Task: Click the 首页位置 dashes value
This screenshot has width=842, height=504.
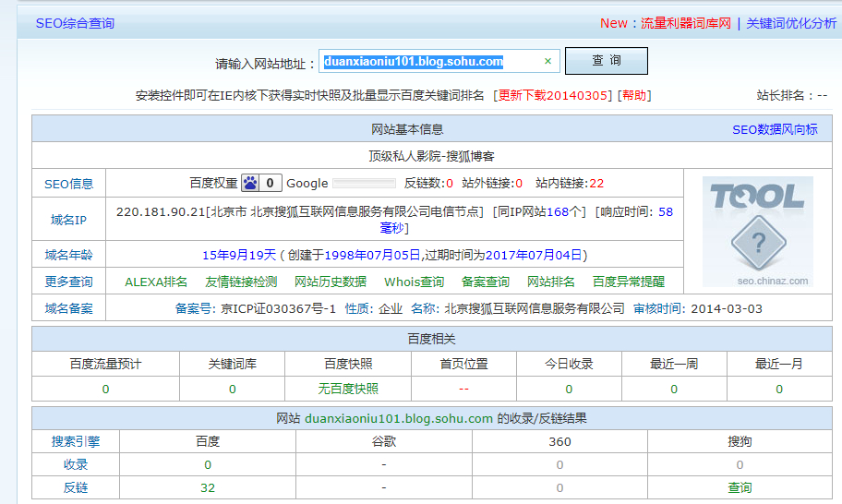Action: coord(463,389)
